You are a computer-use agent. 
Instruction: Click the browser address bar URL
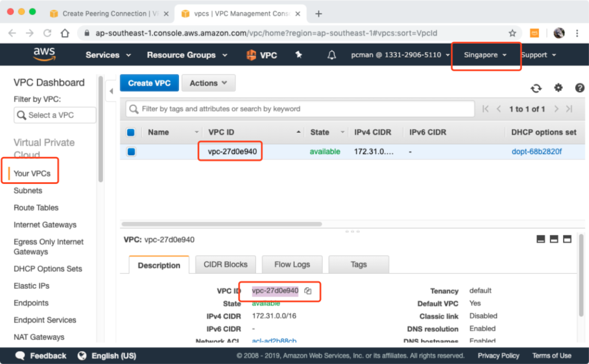[266, 33]
